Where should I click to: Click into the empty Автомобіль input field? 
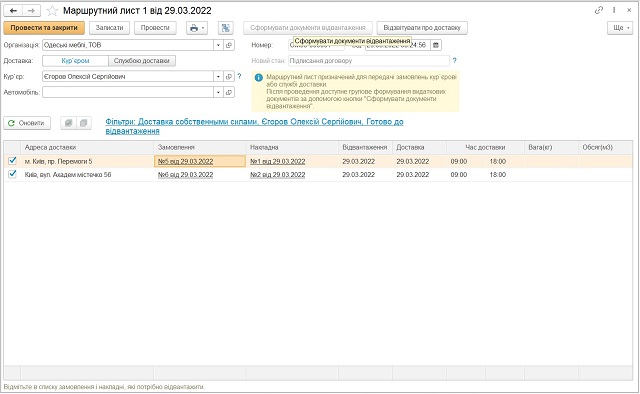point(128,92)
